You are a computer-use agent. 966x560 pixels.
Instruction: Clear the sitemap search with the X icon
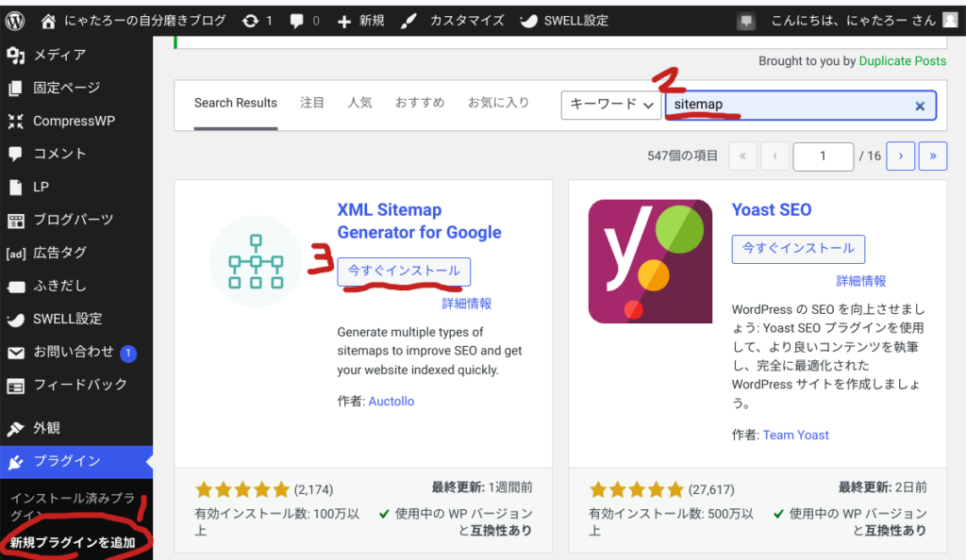click(920, 106)
